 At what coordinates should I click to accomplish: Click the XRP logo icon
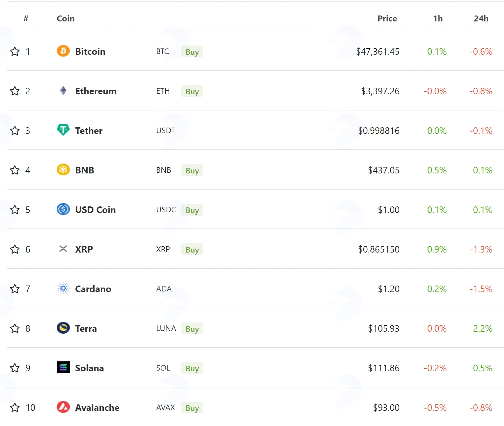point(63,249)
